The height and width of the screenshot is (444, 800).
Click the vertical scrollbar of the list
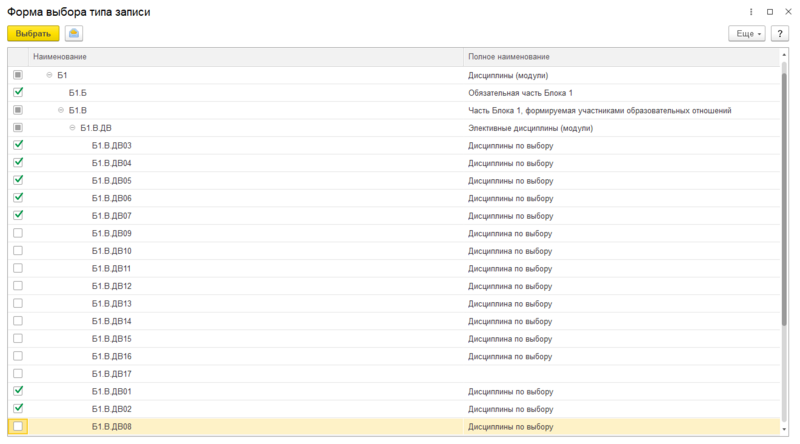783,200
